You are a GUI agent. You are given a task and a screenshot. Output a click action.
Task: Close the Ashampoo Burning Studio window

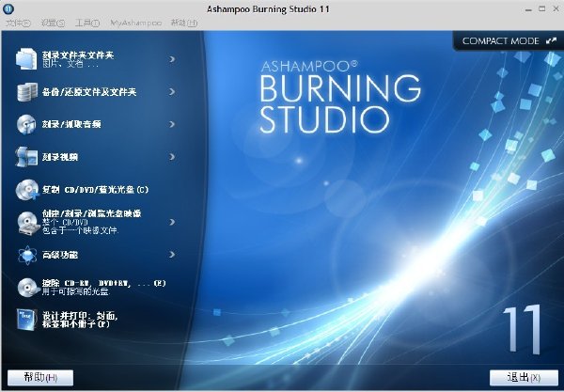[556, 9]
